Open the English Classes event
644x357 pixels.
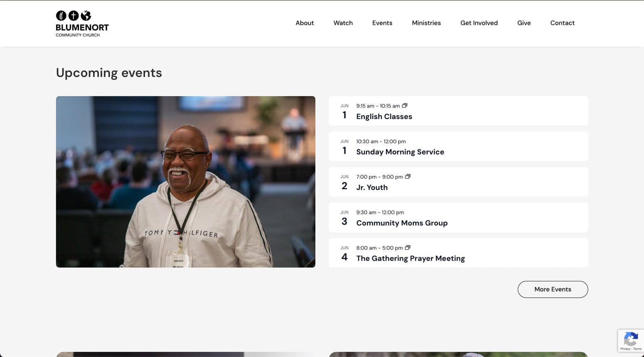[384, 117]
